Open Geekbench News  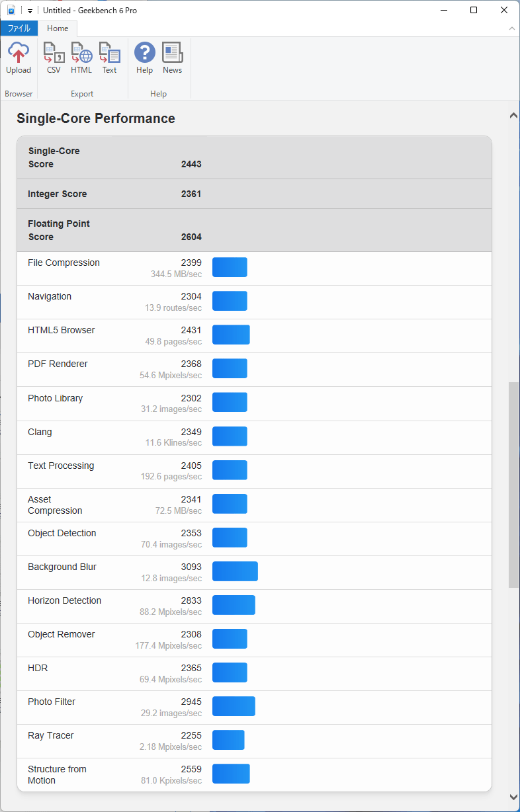click(172, 58)
